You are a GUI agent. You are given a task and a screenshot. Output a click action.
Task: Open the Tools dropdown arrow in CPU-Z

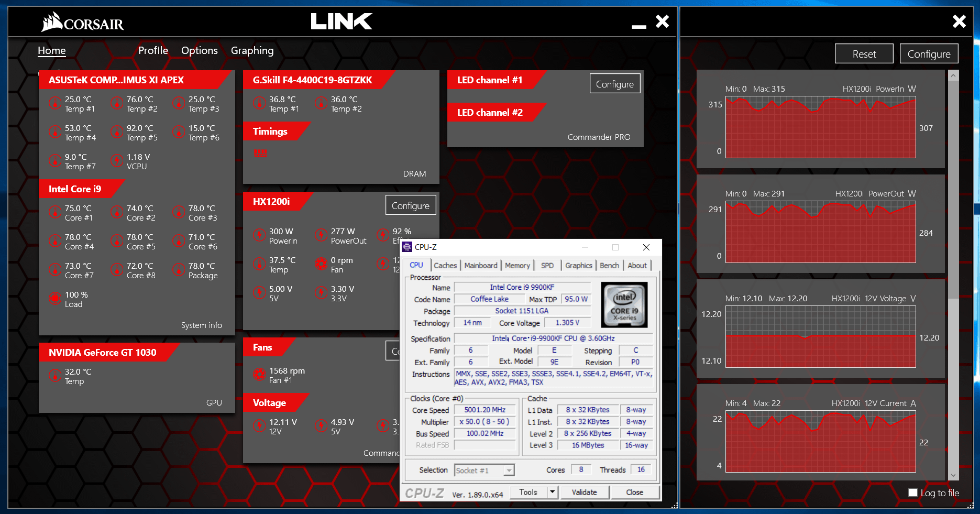552,492
